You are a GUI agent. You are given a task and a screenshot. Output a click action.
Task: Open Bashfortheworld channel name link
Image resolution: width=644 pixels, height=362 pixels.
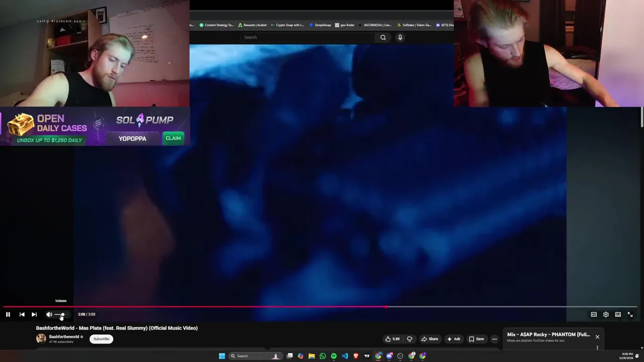pos(64,337)
